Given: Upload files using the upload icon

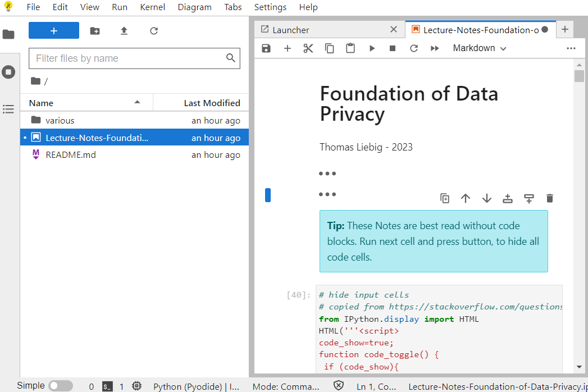Looking at the screenshot, I should coord(124,31).
